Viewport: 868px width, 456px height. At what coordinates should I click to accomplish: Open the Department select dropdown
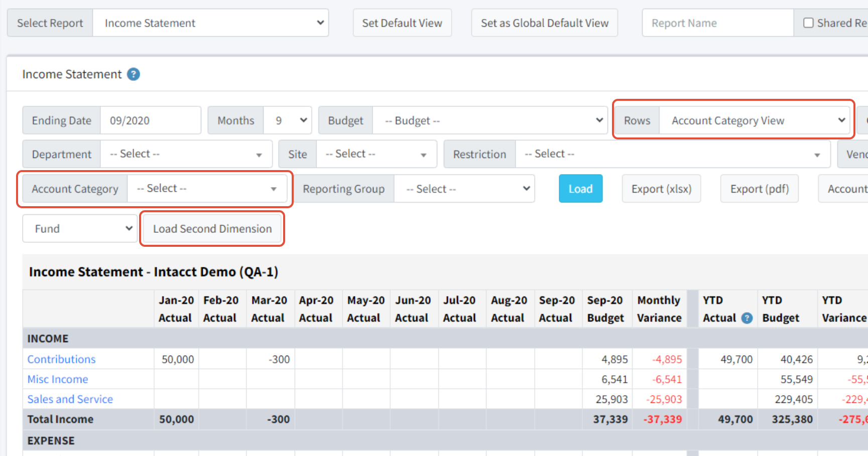click(186, 154)
